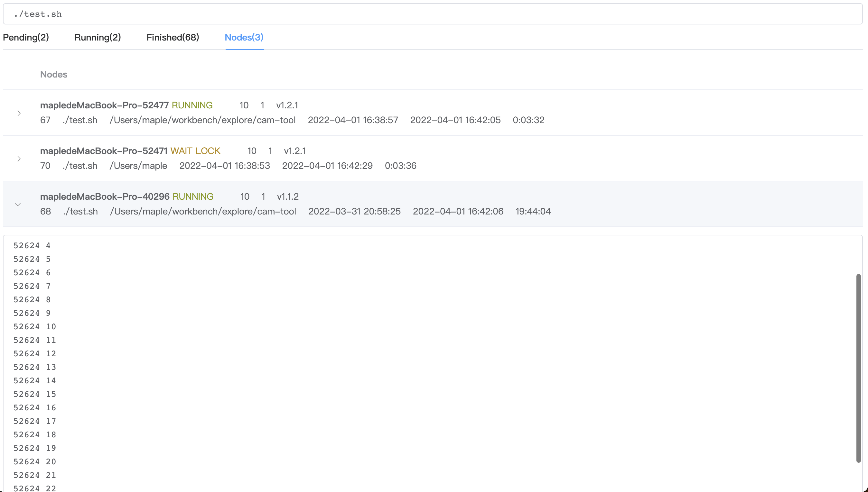This screenshot has height=492, width=868.
Task: Click the WAIT LOCK status label
Action: pyautogui.click(x=196, y=151)
